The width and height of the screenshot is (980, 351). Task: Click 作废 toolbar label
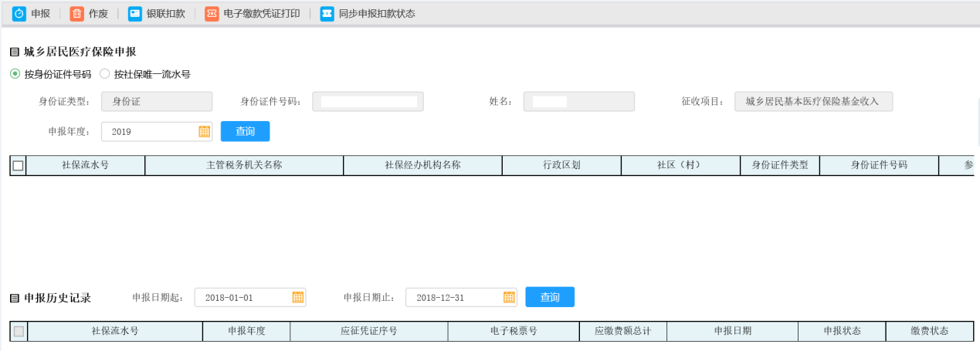pos(98,14)
